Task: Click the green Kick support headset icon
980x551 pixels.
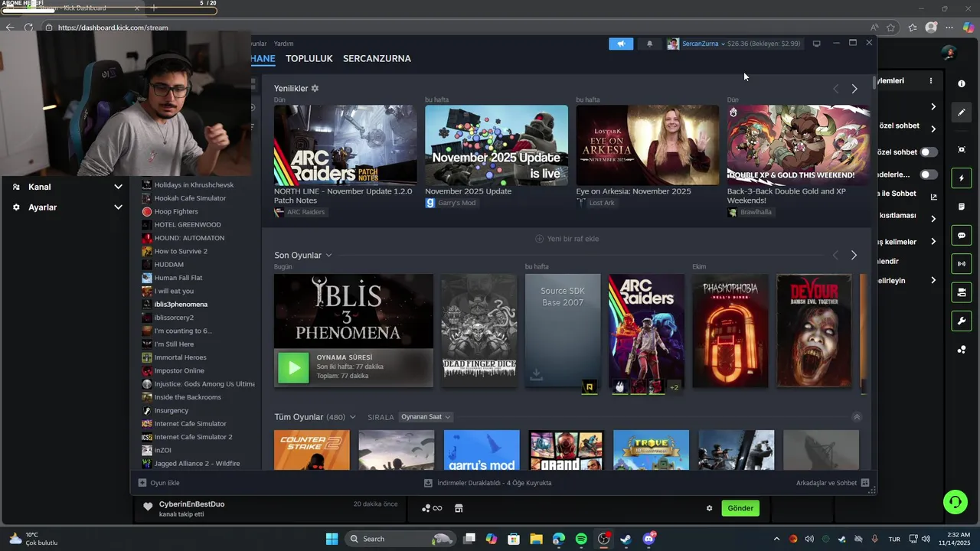Action: pos(955,502)
